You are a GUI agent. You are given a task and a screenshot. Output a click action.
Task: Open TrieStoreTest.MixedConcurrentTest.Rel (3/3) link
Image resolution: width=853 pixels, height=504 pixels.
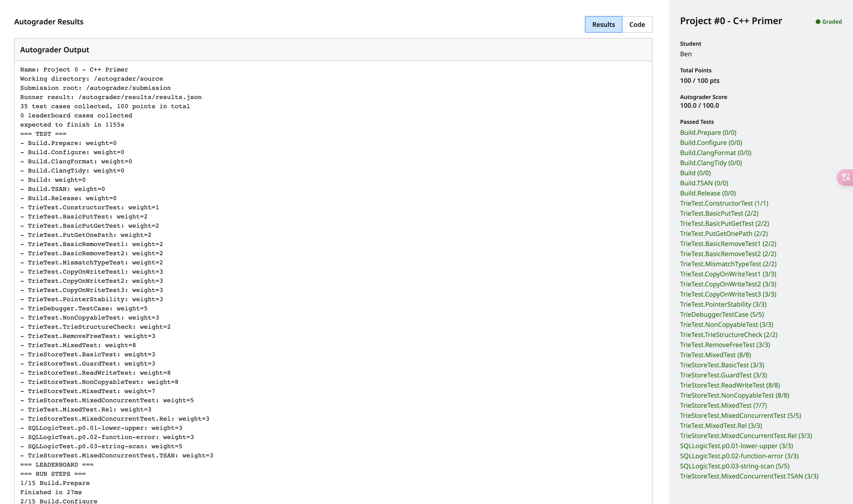(746, 436)
